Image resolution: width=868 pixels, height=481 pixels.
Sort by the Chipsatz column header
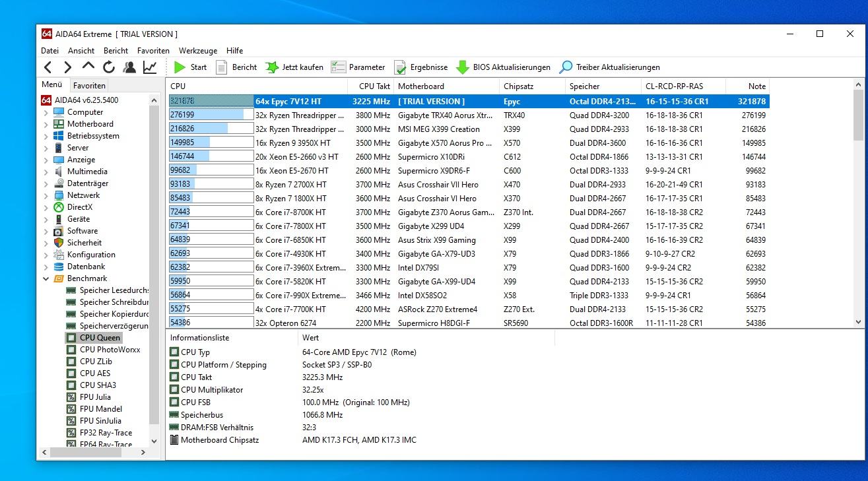pos(533,86)
